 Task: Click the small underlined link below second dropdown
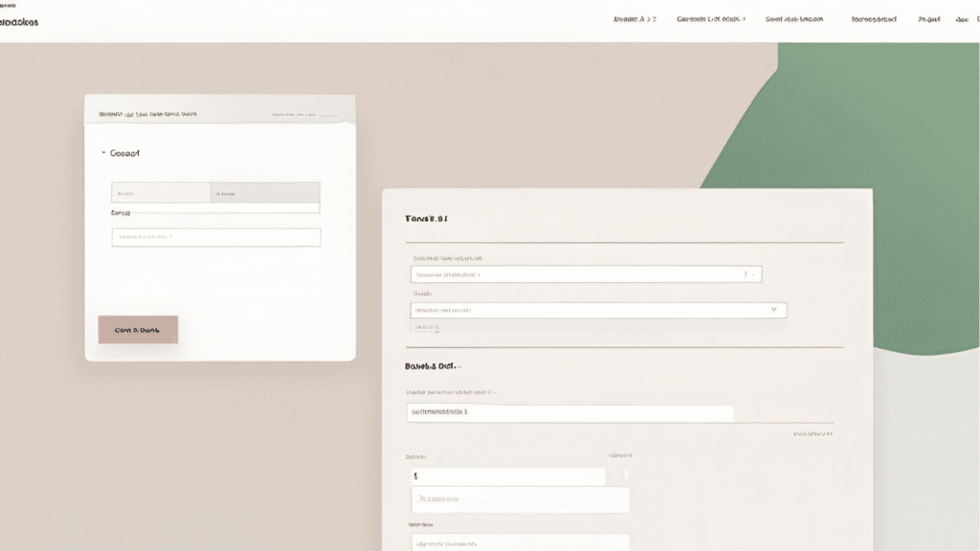(427, 328)
